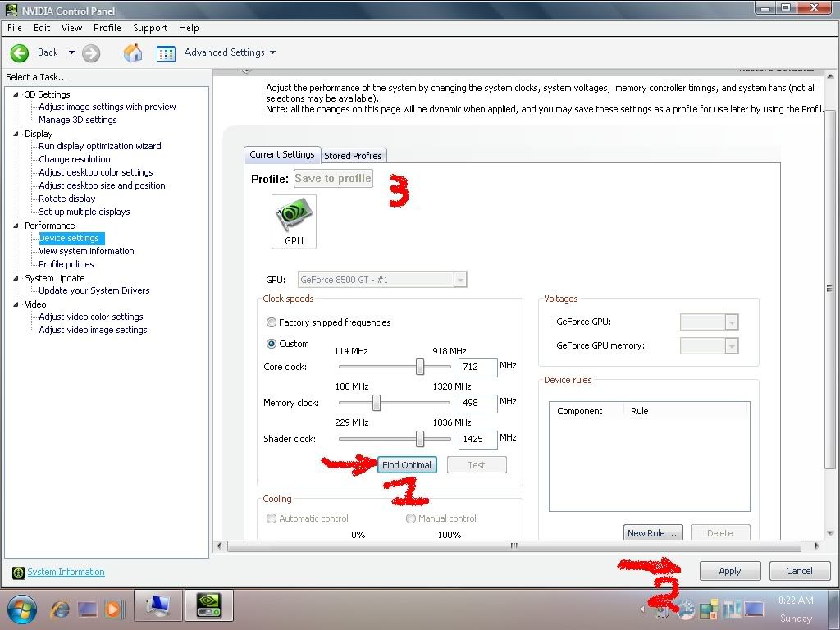
Task: Open the Help menu
Action: point(189,28)
